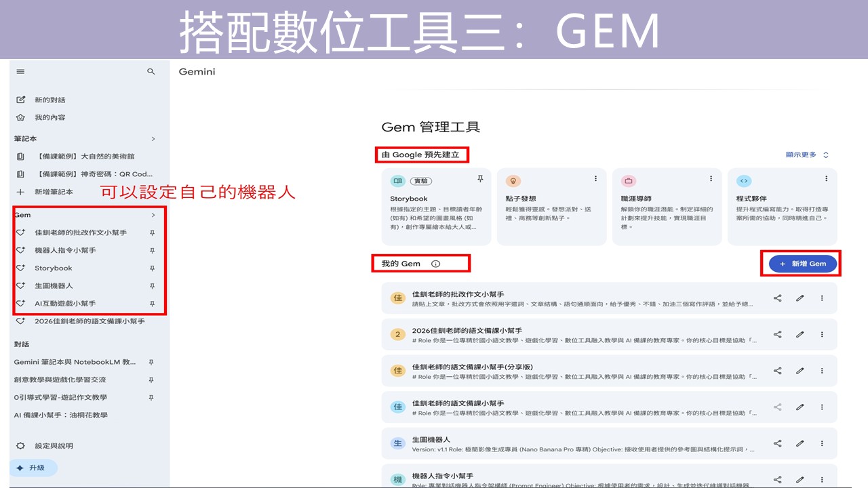Share Gem 生圖機器人 in list

(x=778, y=443)
